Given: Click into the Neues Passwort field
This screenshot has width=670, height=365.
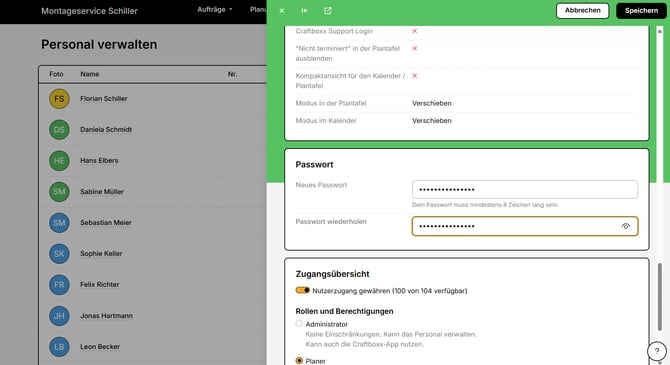Looking at the screenshot, I should coord(525,189).
